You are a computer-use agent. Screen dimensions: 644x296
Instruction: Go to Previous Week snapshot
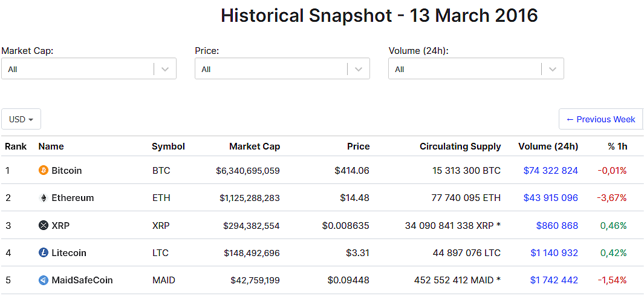(x=600, y=119)
